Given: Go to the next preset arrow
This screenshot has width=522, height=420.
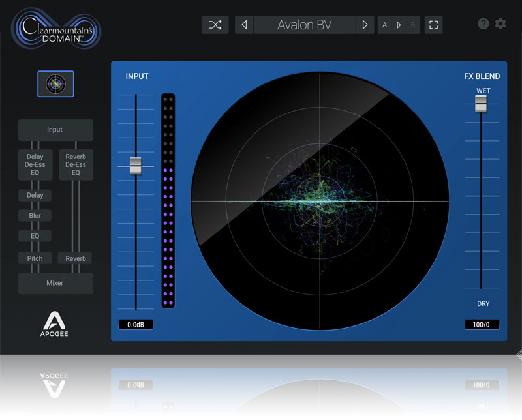Looking at the screenshot, I should coord(365,25).
